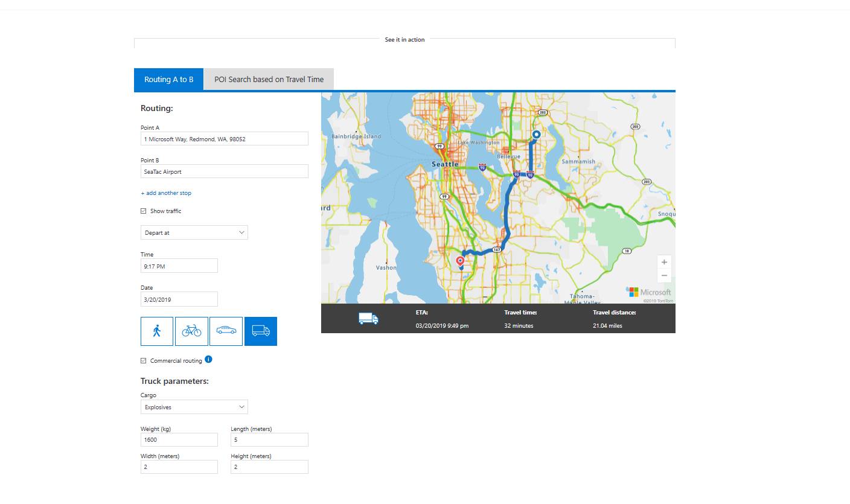
Task: Click the Microsoft logo on the map
Action: coord(650,292)
